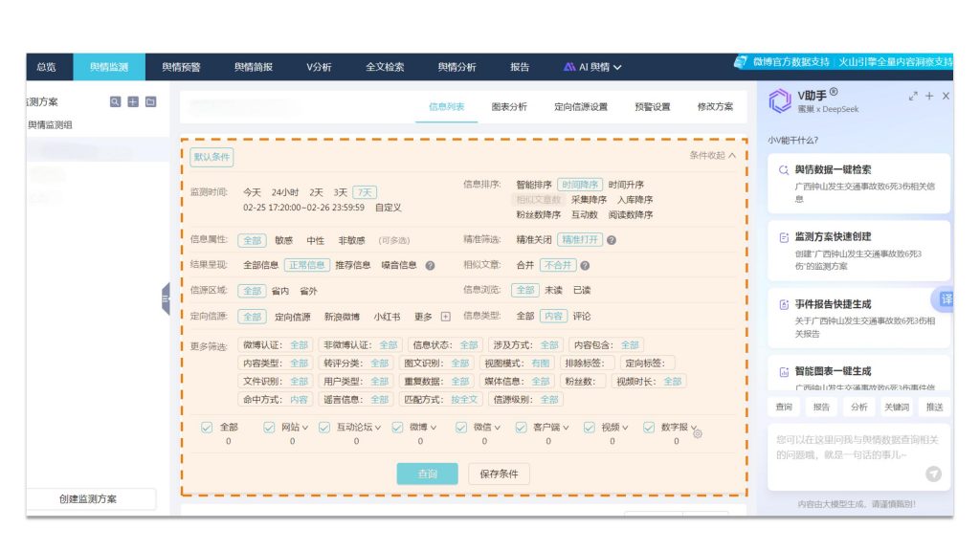Viewport: 980px width, 551px height.
Task: Expand the 视频 source dropdown arrow
Action: (x=625, y=428)
